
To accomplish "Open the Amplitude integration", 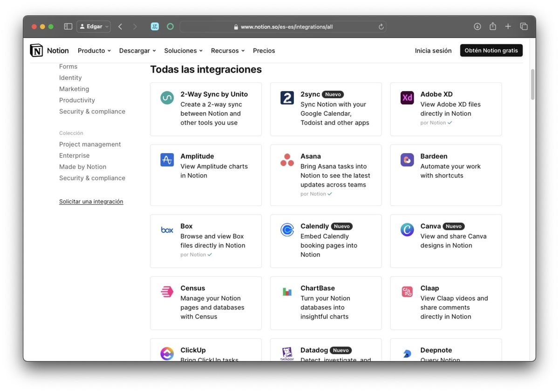I will click(x=167, y=160).
